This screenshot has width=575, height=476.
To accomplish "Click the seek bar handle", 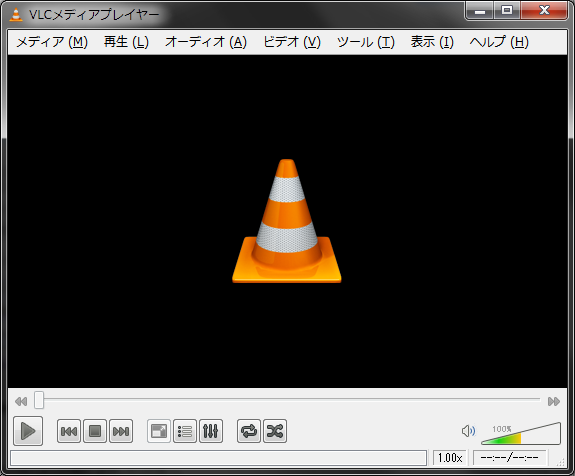I will pos(39,400).
